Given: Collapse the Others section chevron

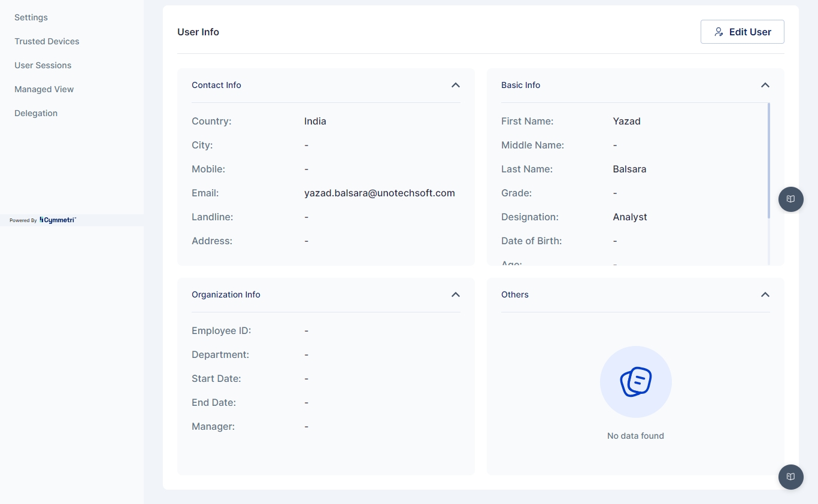Looking at the screenshot, I should coord(765,294).
